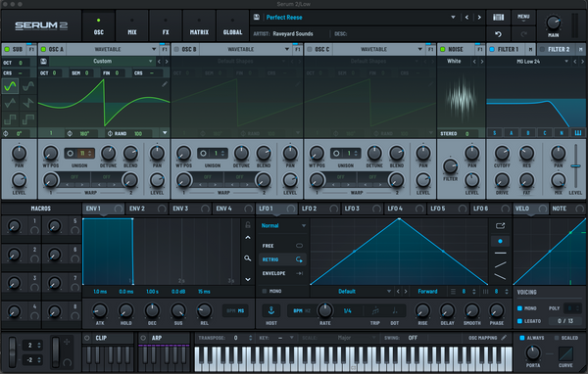588x374 pixels.
Task: Open OSC mapping pencil editor
Action: pos(504,338)
